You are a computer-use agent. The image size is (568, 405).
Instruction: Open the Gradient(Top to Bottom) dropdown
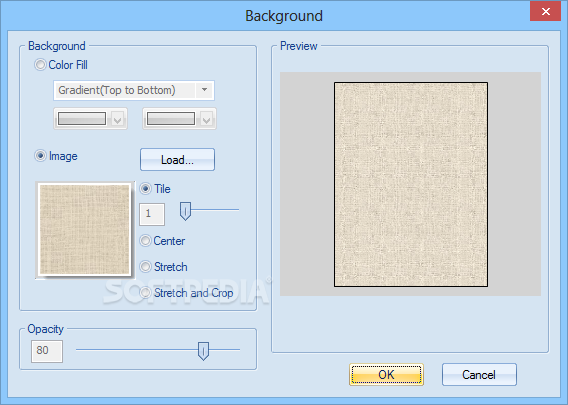click(x=205, y=90)
